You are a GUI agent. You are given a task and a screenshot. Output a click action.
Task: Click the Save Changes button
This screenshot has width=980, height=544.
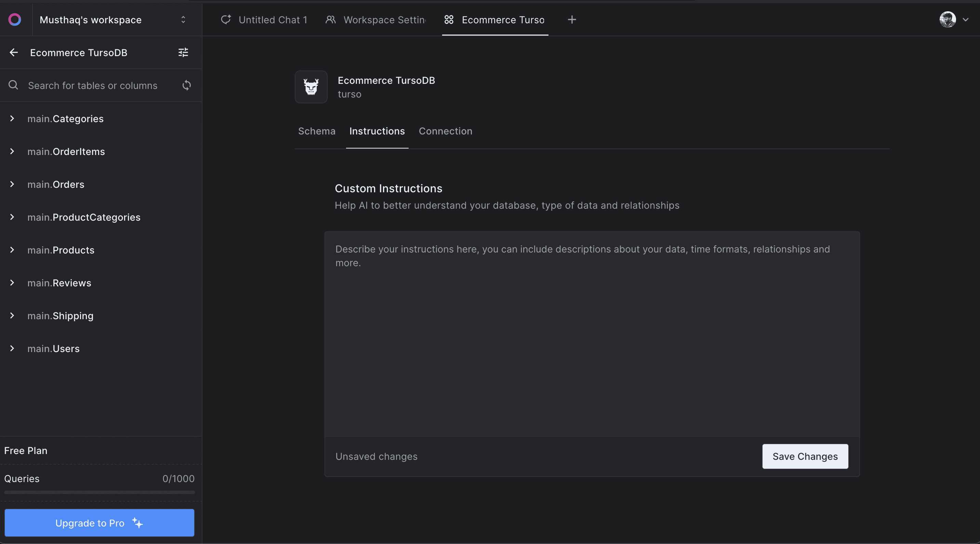click(805, 456)
